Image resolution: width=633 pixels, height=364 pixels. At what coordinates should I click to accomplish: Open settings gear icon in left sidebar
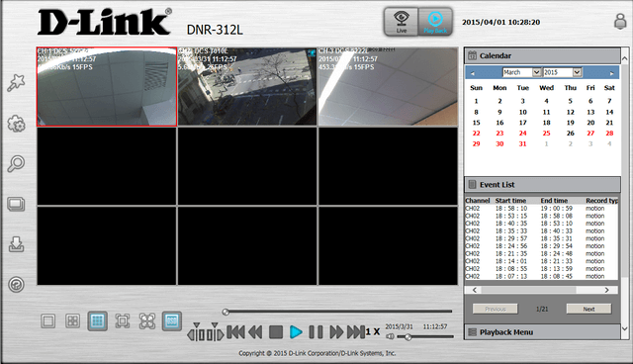click(16, 124)
